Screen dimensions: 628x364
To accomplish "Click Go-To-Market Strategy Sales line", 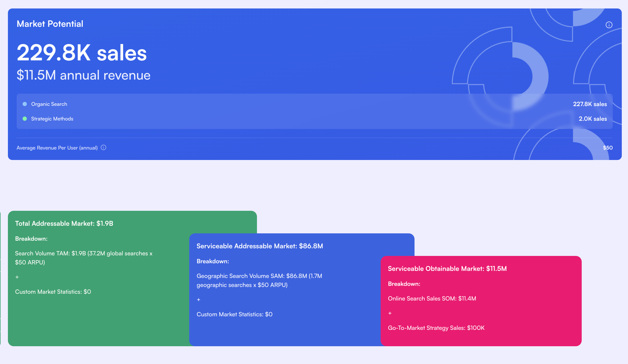I will click(x=436, y=328).
